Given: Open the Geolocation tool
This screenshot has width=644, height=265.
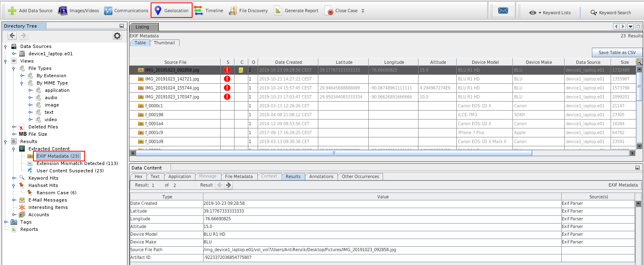Looking at the screenshot, I should (171, 11).
